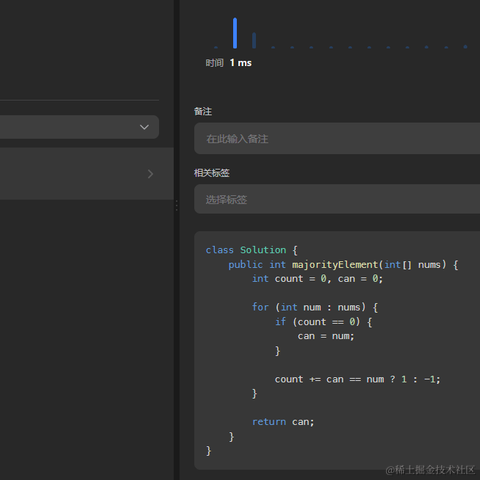Viewport: 480px width, 480px height.
Task: Click the count += can == num line
Action: click(x=357, y=379)
